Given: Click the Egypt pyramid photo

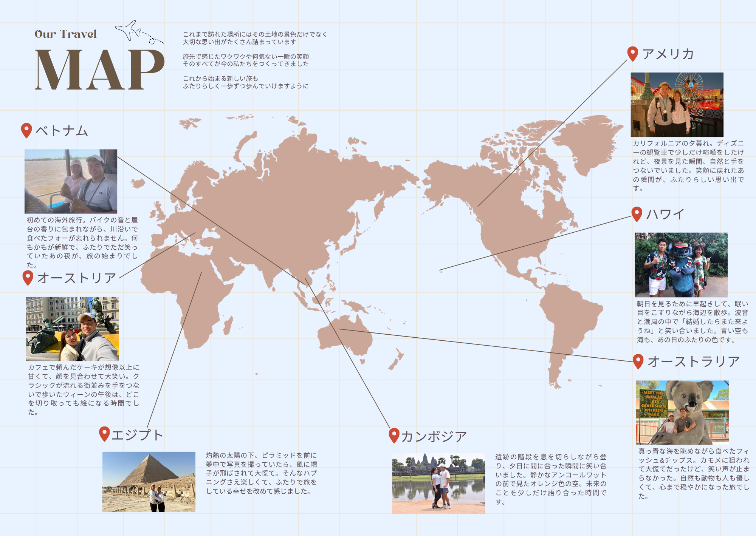Looking at the screenshot, I should 149,482.
